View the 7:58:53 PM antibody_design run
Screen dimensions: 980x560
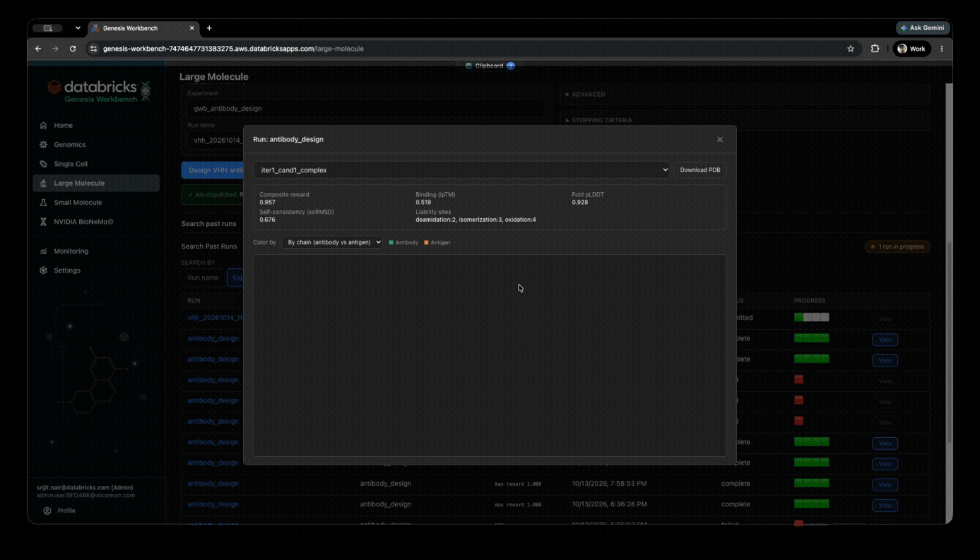[885, 485]
